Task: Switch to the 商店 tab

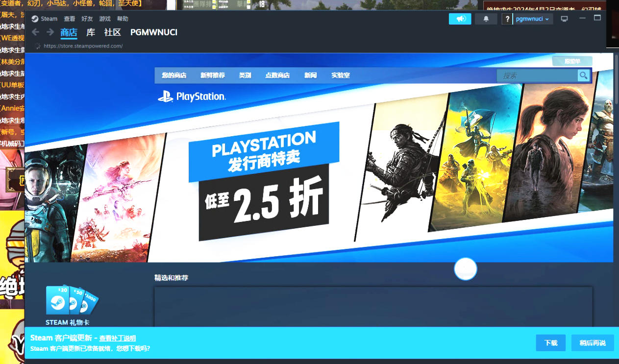Action: (x=69, y=32)
